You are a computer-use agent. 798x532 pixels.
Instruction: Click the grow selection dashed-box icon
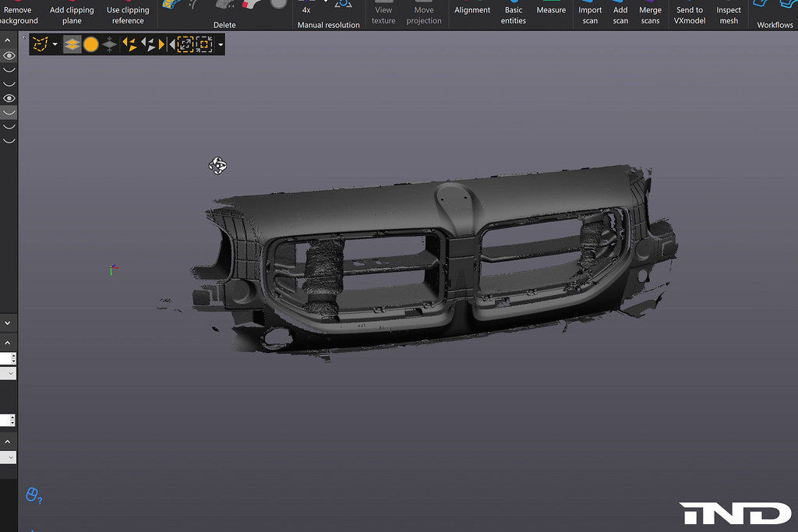point(185,44)
